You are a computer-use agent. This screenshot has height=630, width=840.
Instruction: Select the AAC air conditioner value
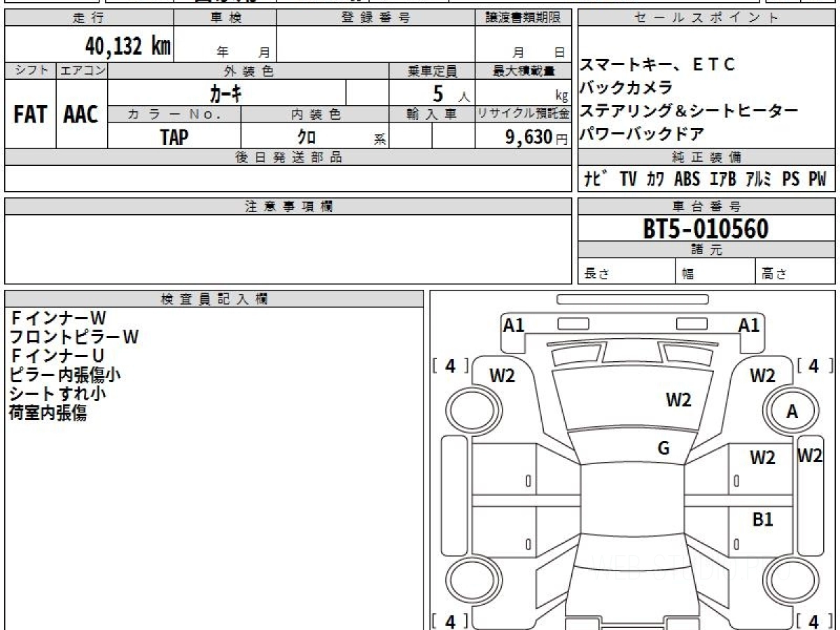(81, 115)
